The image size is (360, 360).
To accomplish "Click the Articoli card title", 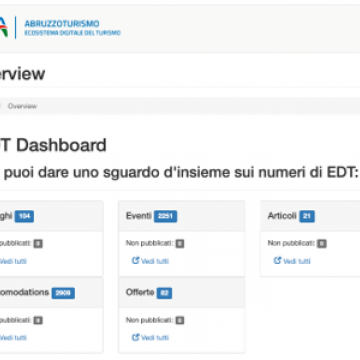I will click(x=282, y=216).
